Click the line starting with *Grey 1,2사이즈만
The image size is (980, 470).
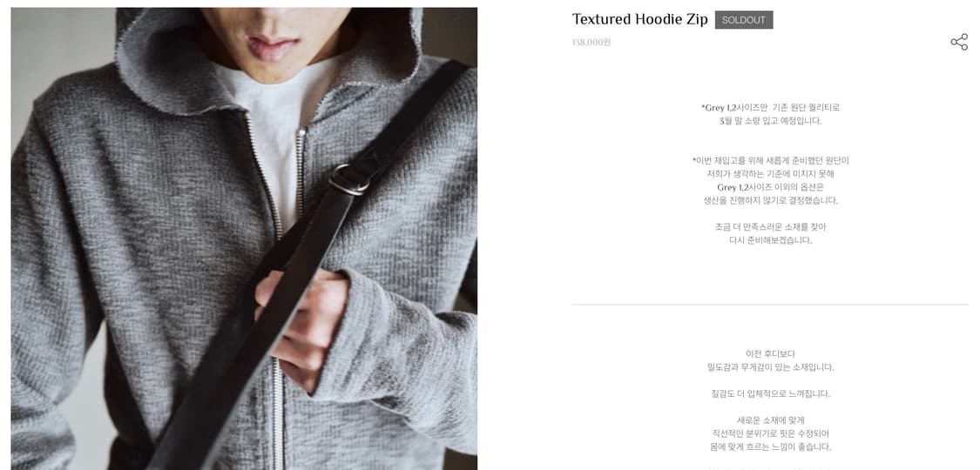click(x=770, y=107)
